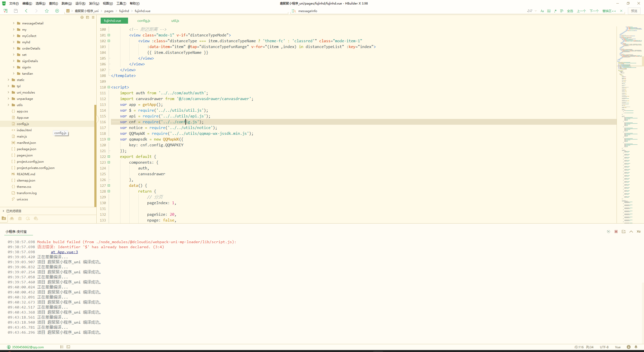Click 全选 select all matches
Screen dimensions: 644x352
click(570, 11)
